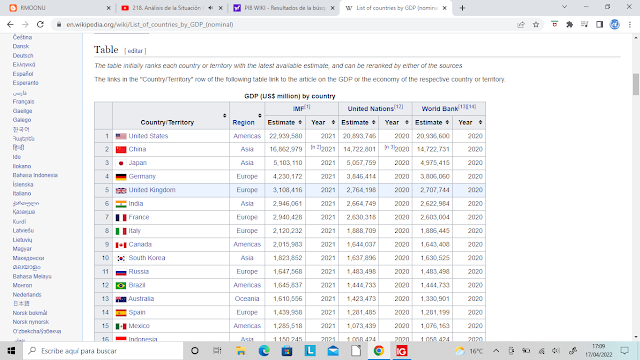Sort by United Nations Year column
Viewport: 640px width, 360px height.
407,122
